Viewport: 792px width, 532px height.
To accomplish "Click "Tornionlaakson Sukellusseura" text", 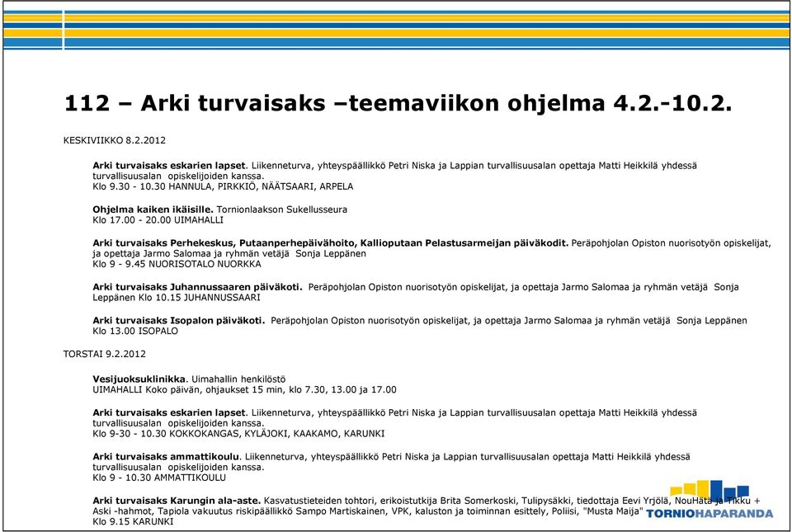I will [282, 210].
